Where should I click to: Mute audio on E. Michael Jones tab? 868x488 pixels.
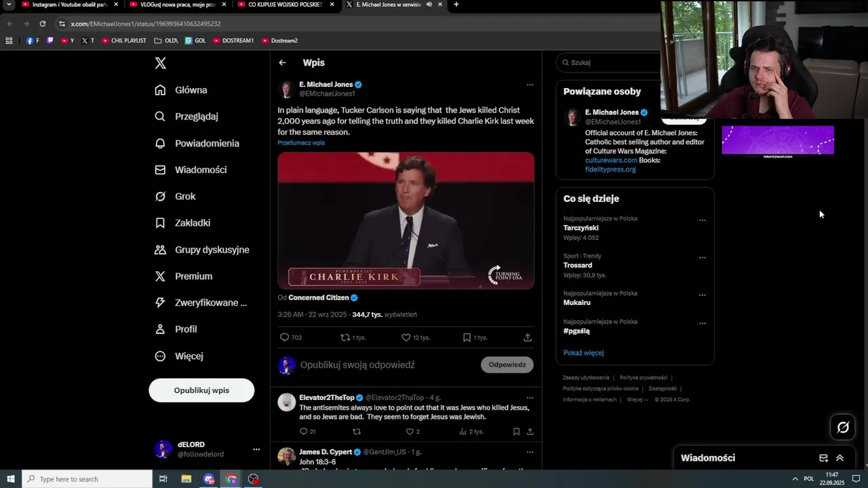click(x=429, y=5)
